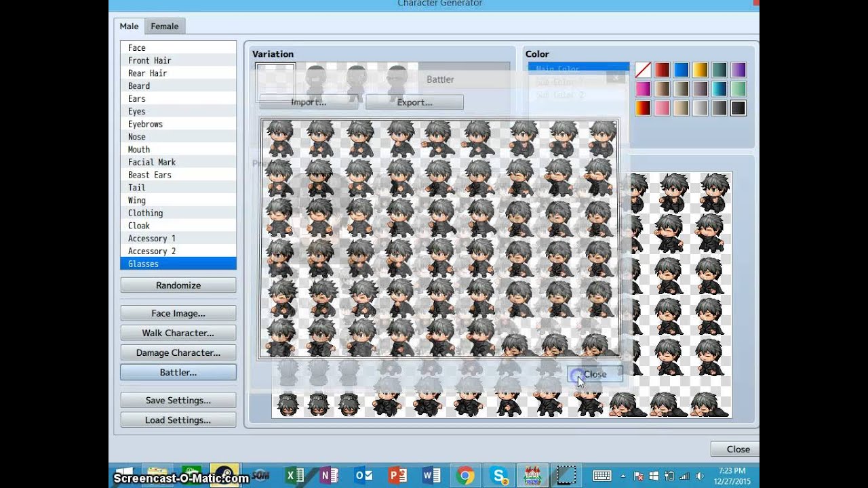The width and height of the screenshot is (868, 488).
Task: Open the touch keyboard tray icon
Action: tap(602, 476)
